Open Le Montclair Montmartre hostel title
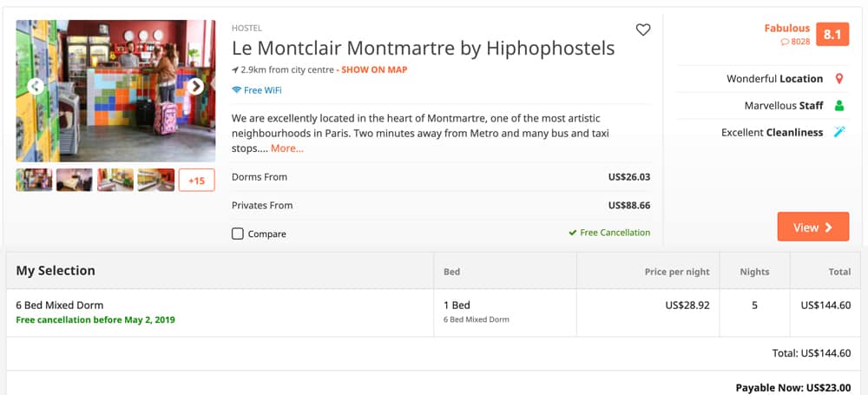The width and height of the screenshot is (868, 395). [423, 49]
